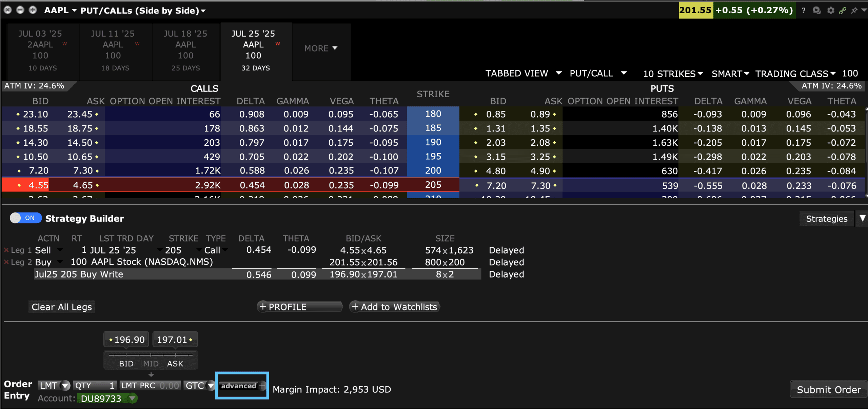Click the help question mark icon

point(803,11)
